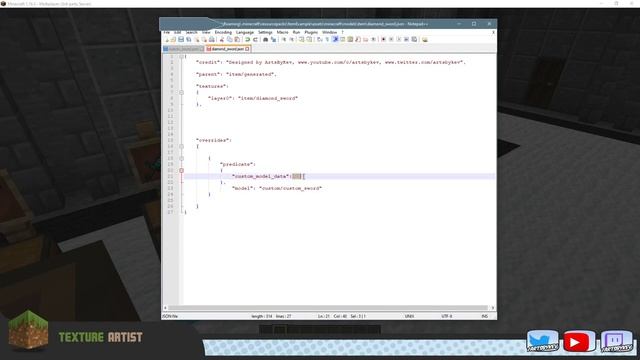Toggle file monitoring eye icon
The height and width of the screenshot is (360, 640).
[373, 40]
